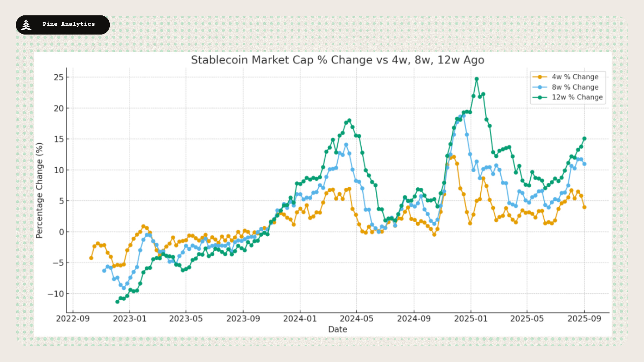Click the last blue data point on right
644x362 pixels.
[x=584, y=164]
